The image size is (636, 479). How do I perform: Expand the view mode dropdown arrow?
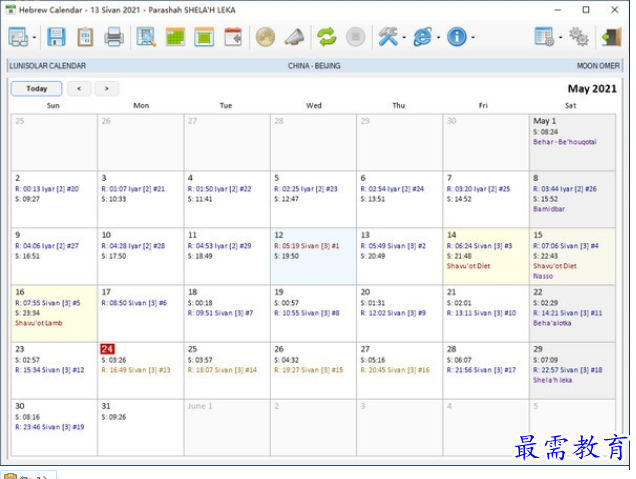click(x=34, y=37)
